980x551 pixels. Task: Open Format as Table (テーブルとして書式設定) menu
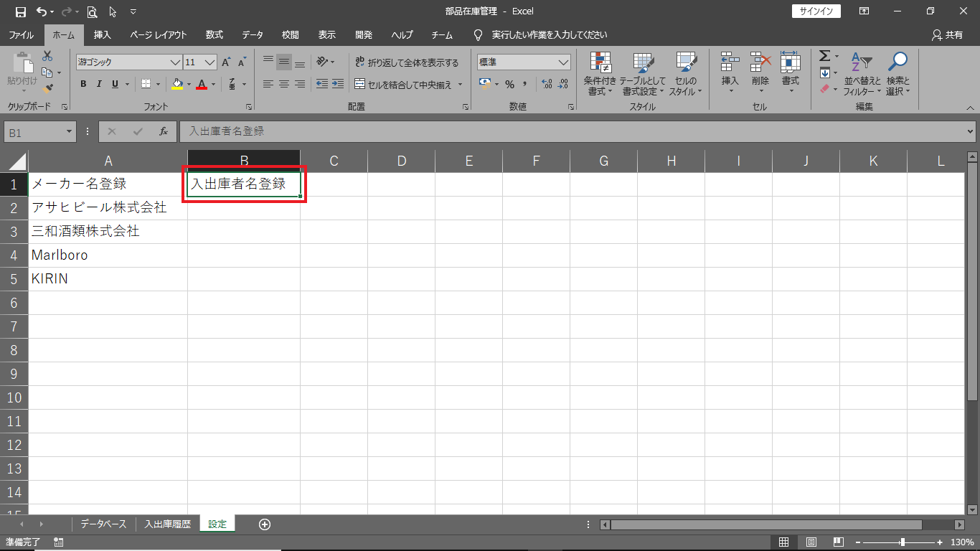(x=643, y=74)
